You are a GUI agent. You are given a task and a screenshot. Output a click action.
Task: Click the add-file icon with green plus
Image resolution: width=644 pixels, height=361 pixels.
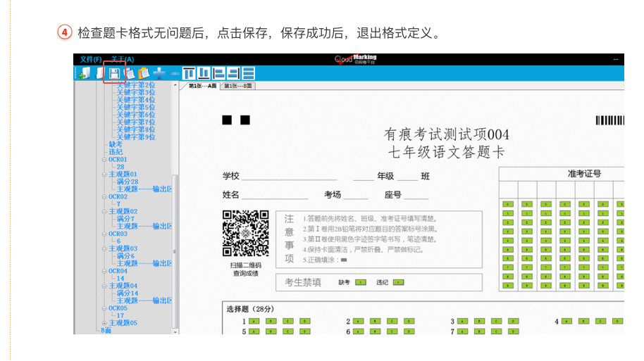point(85,72)
